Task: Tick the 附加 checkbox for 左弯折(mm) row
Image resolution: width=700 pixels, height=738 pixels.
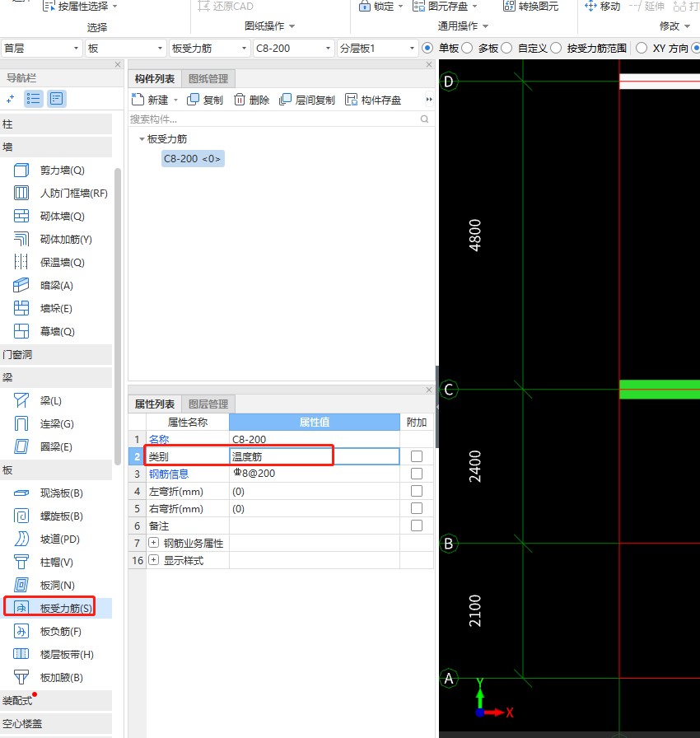Action: [417, 491]
